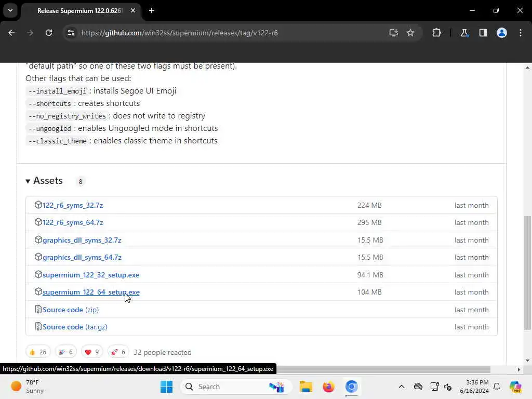The image size is (532, 399).
Task: Open the tab search dropdown
Action: pyautogui.click(x=10, y=10)
